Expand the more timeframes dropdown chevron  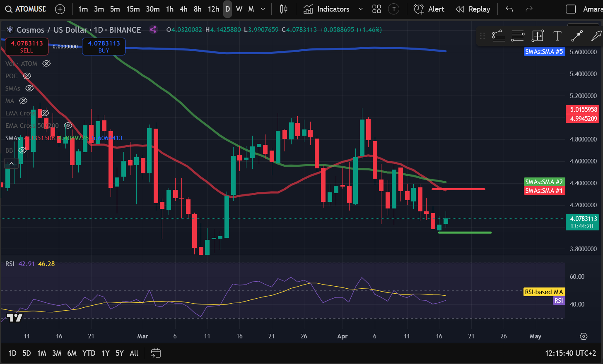point(263,9)
